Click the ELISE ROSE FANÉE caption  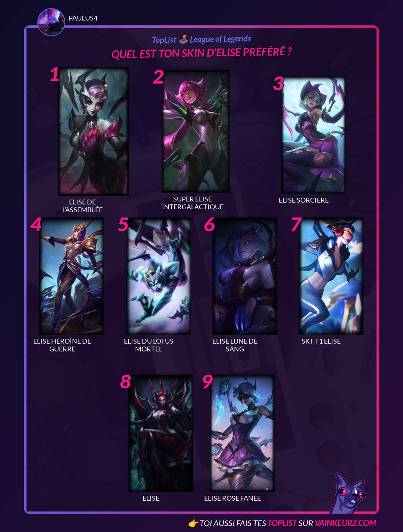tap(232, 498)
